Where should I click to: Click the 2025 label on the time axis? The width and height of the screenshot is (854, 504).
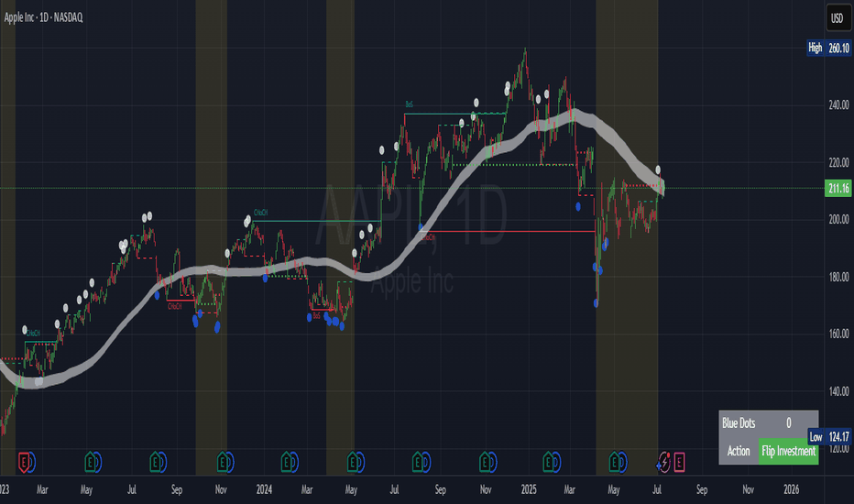[529, 490]
